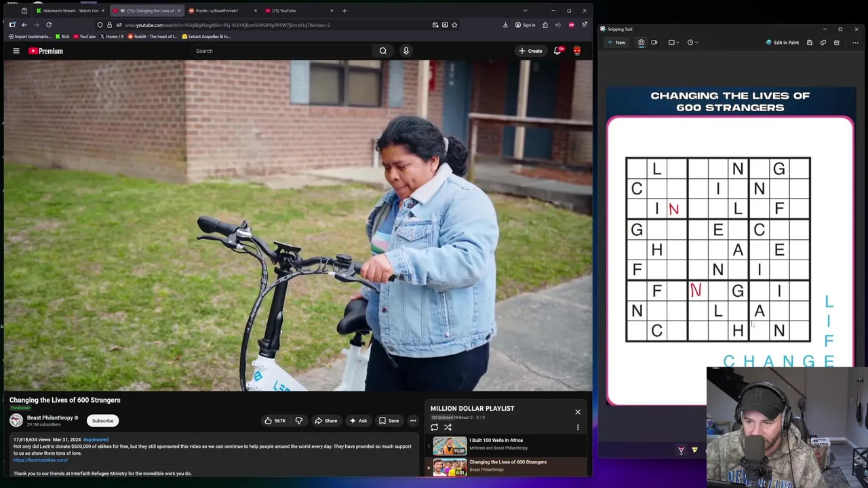Bookmark this page with the star icon
This screenshot has height=488, width=868.
454,25
